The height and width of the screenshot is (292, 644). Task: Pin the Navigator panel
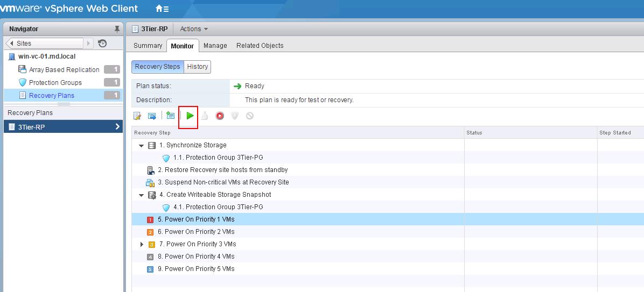(117, 29)
